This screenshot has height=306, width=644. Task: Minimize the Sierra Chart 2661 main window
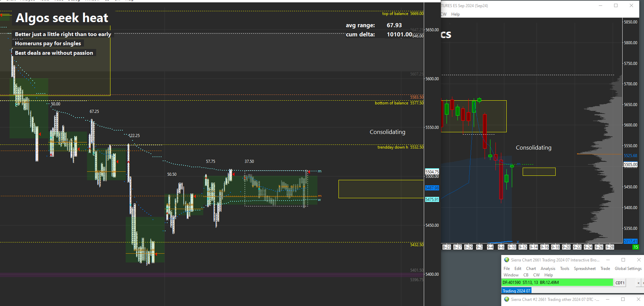click(608, 260)
